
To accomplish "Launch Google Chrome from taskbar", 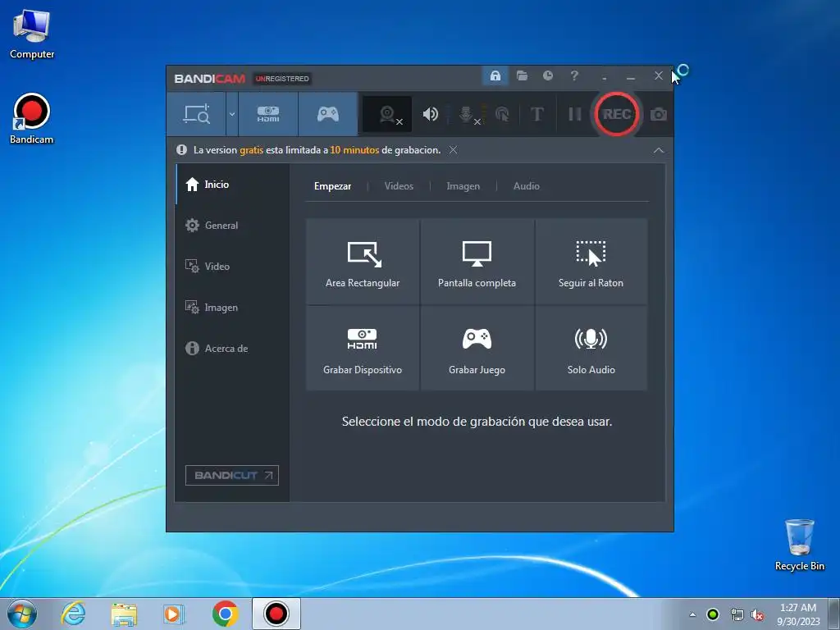I will coord(225,614).
